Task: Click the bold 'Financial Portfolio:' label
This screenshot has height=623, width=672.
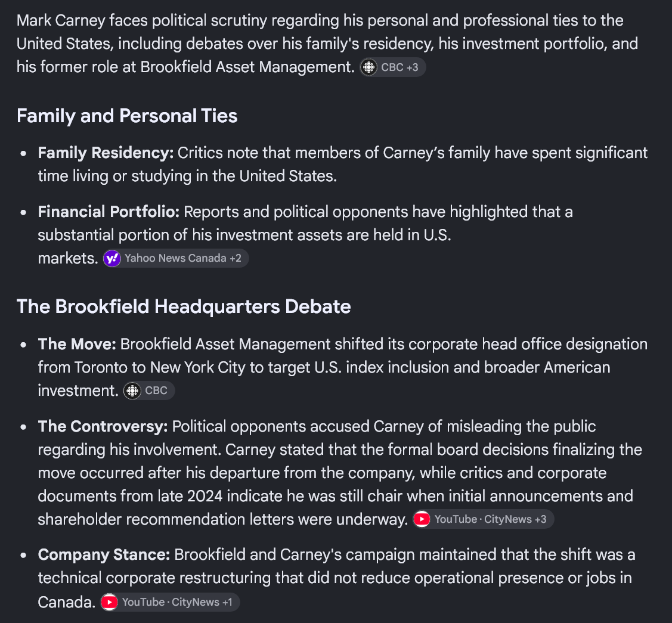Action: pos(109,212)
